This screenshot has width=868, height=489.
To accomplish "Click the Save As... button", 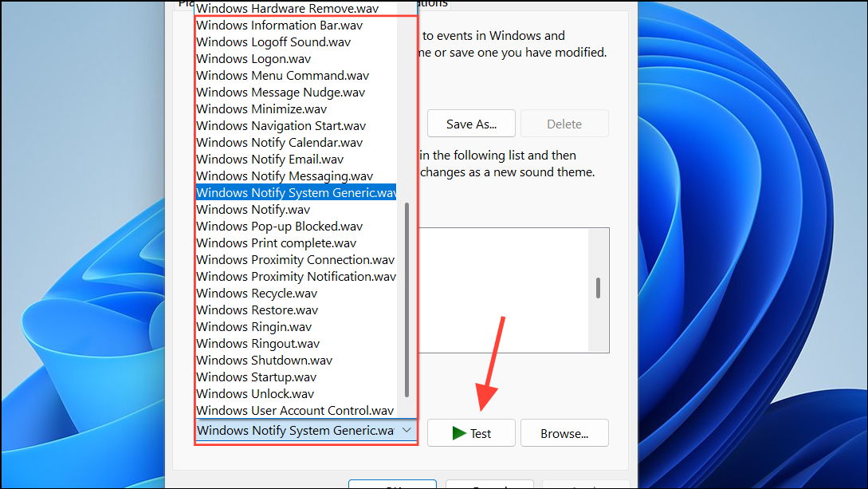I will (x=471, y=124).
